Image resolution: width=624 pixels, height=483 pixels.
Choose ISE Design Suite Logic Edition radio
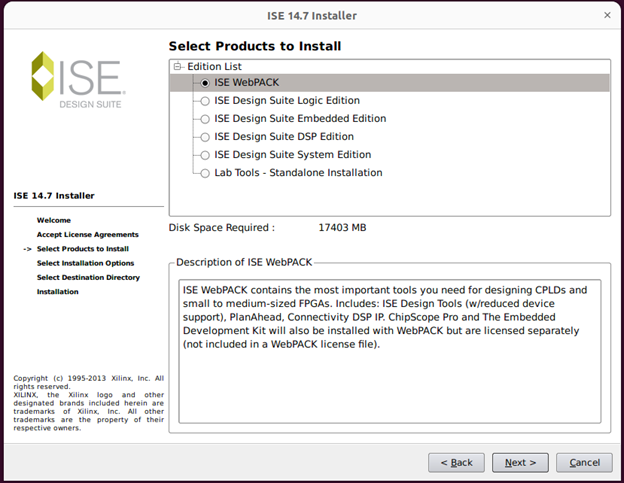click(205, 101)
